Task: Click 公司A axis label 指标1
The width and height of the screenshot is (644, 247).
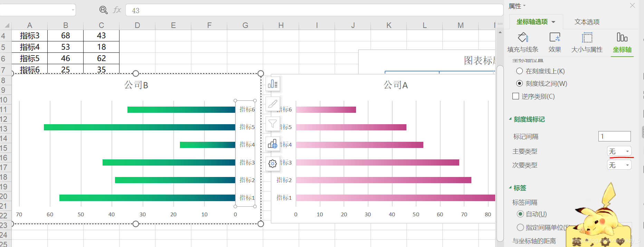Action: point(284,198)
